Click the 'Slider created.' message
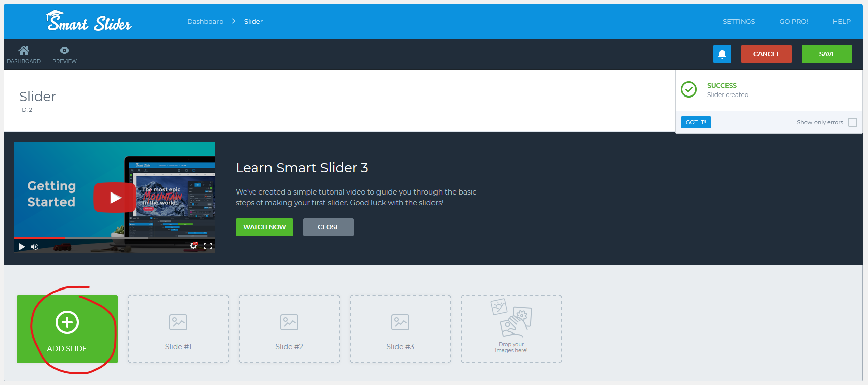868x385 pixels. tap(728, 95)
